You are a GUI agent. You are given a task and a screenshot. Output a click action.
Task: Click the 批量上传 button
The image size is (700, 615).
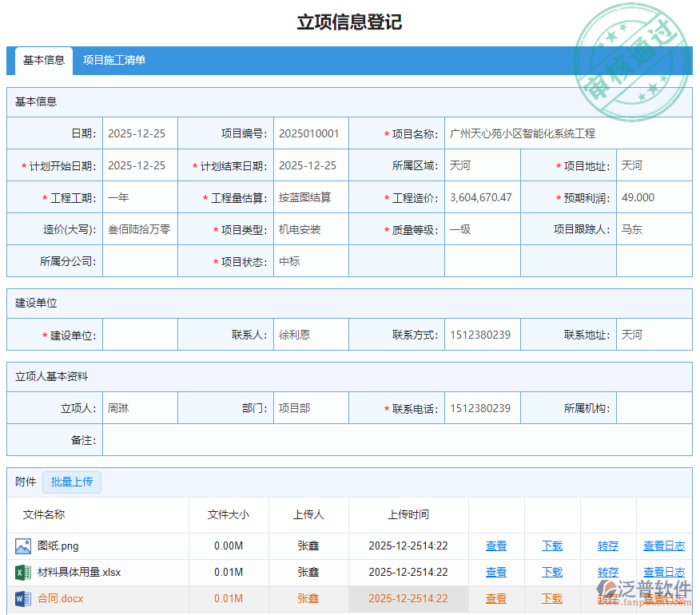[72, 482]
